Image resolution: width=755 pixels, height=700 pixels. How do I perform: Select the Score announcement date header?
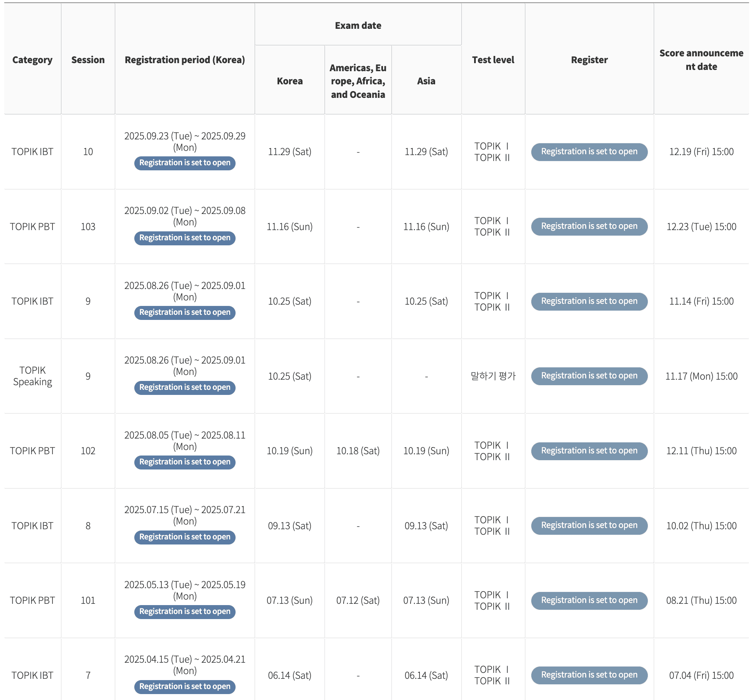[701, 60]
